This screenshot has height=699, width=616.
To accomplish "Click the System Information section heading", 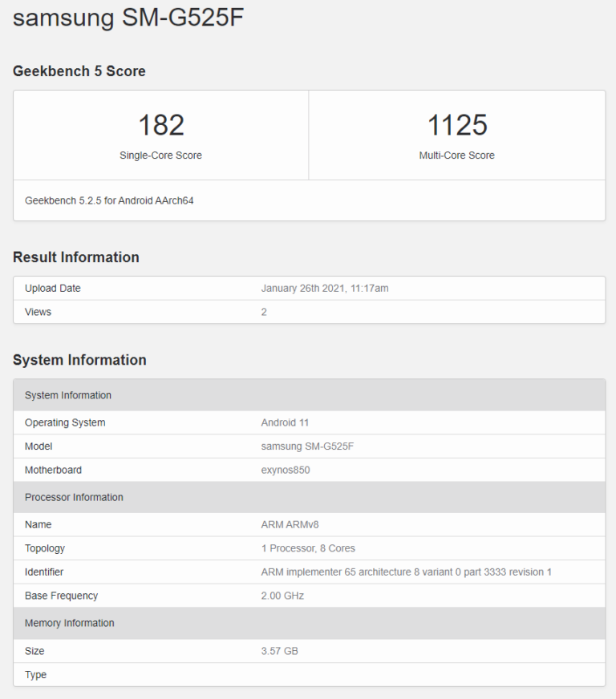I will [79, 360].
